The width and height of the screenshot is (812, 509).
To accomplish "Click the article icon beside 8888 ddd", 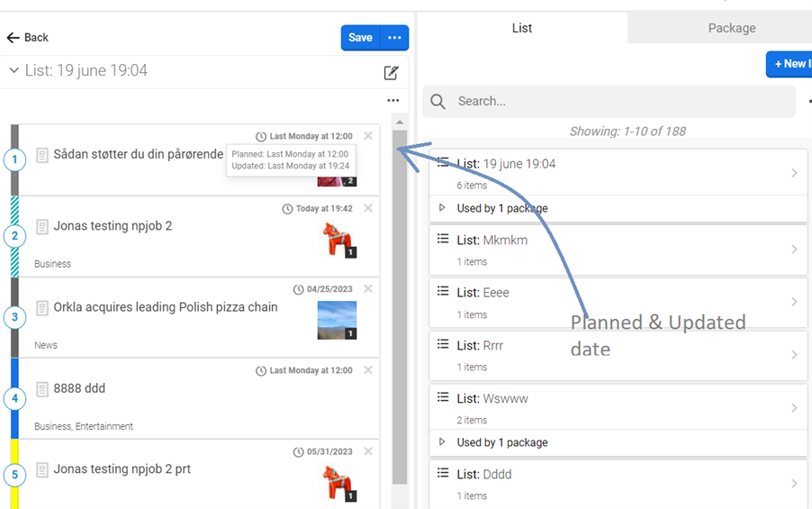I will 42,389.
